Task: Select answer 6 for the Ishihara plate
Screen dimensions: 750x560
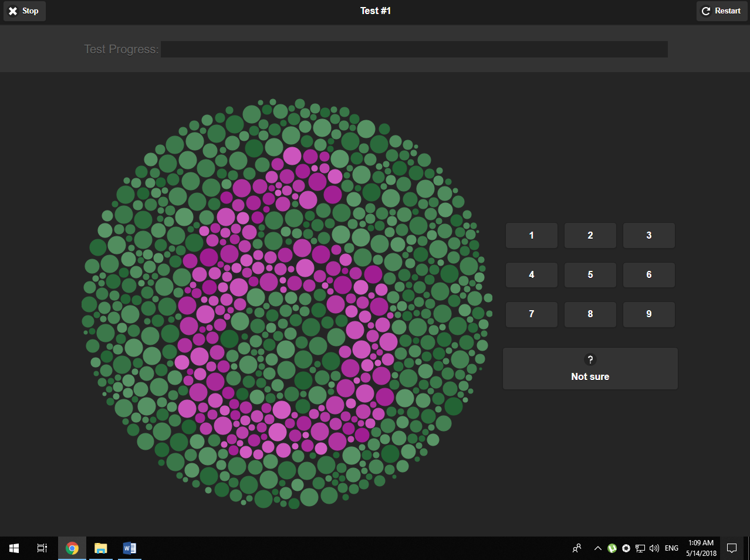Action: click(648, 274)
